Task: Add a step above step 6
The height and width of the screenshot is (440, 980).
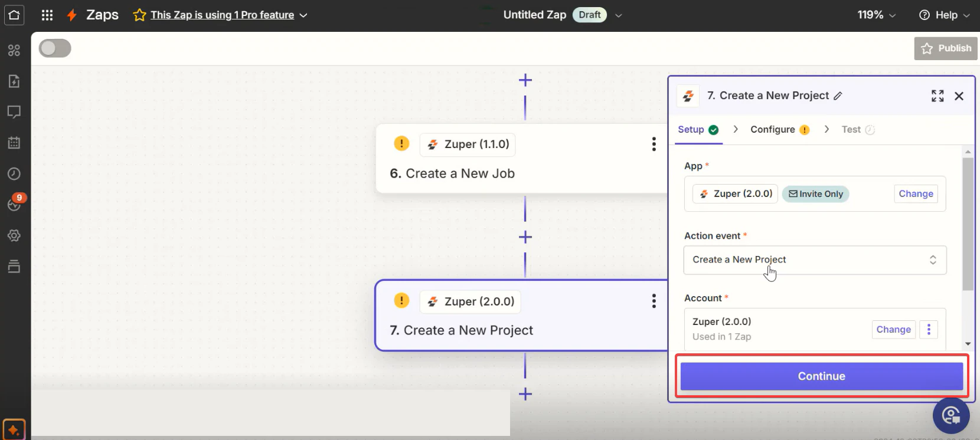Action: pos(525,80)
